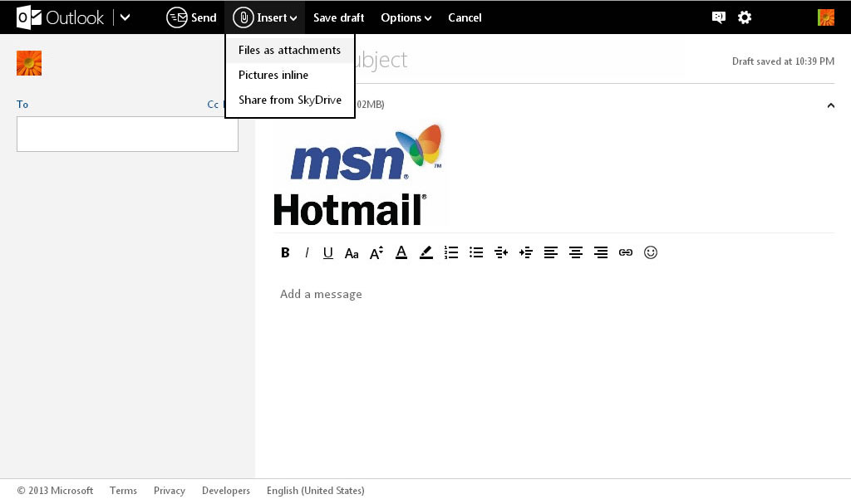Click the To recipients link
851x504 pixels.
coord(22,104)
